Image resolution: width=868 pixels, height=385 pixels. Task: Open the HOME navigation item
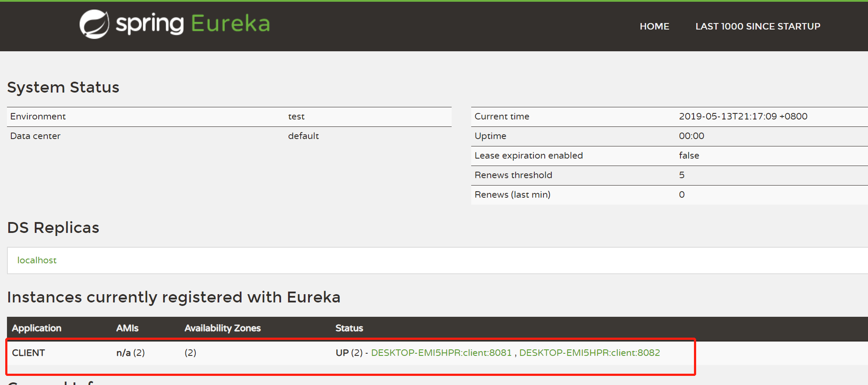click(654, 27)
